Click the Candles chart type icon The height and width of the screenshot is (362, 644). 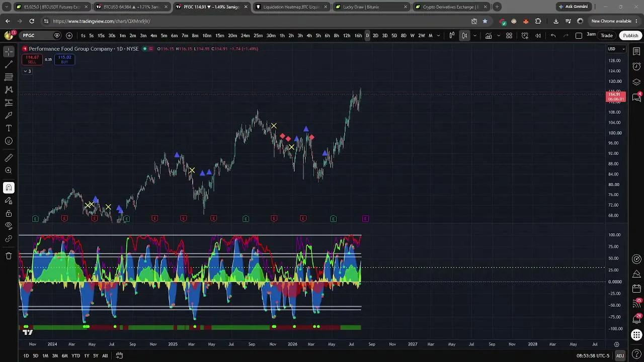[464, 36]
